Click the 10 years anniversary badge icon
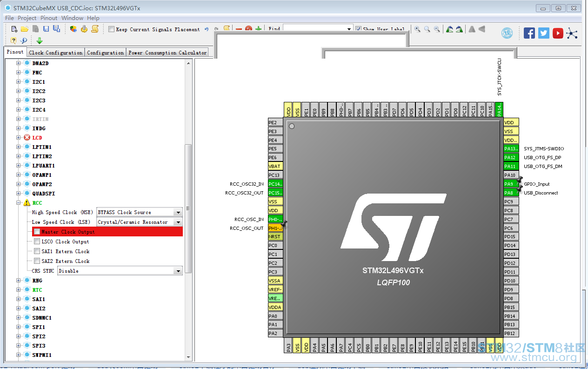Image resolution: width=588 pixels, height=369 pixels. coord(507,33)
